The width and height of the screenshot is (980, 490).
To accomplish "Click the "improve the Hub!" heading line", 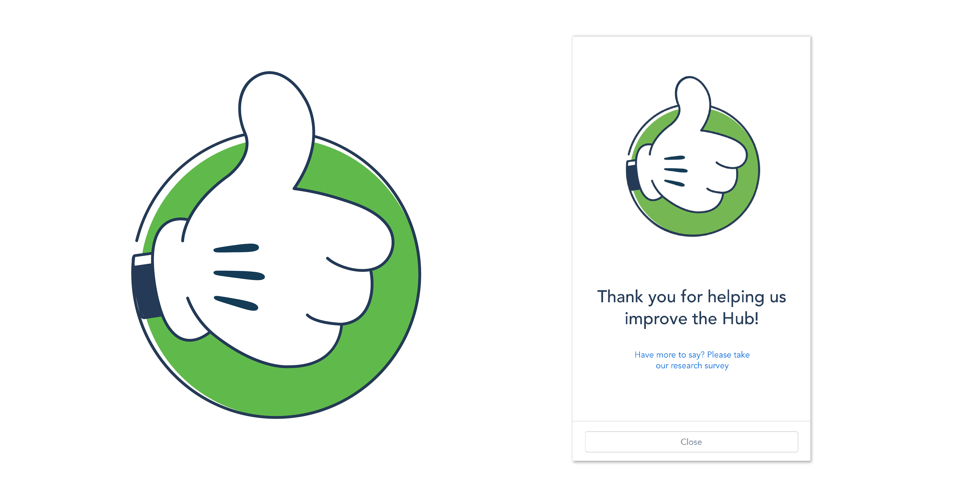I will pyautogui.click(x=691, y=318).
